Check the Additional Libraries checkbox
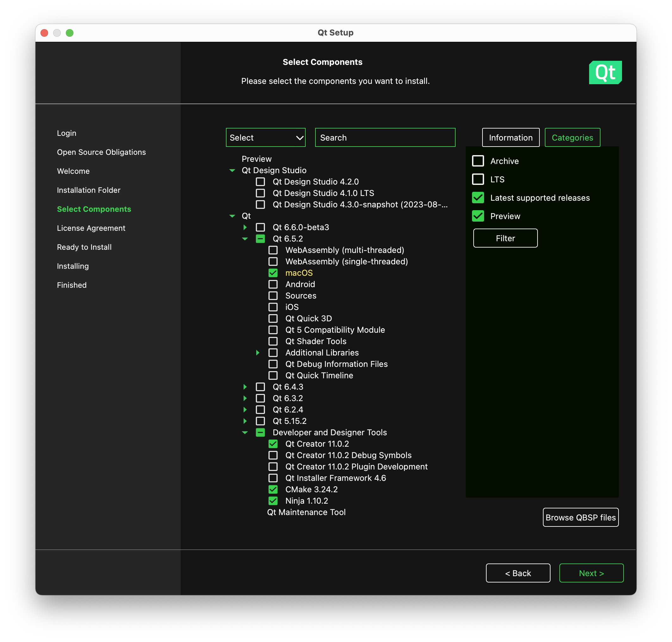 273,352
